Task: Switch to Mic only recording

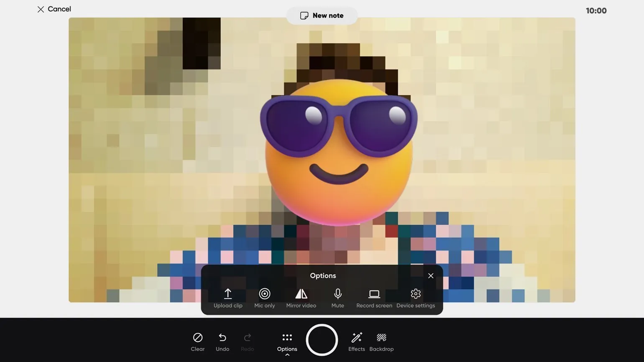Action: pos(264,294)
